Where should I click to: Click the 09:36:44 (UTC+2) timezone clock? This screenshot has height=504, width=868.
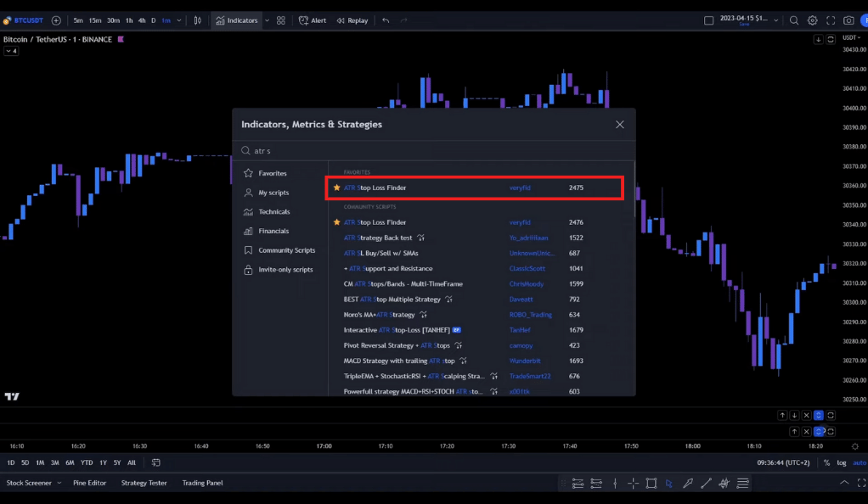[x=783, y=462]
